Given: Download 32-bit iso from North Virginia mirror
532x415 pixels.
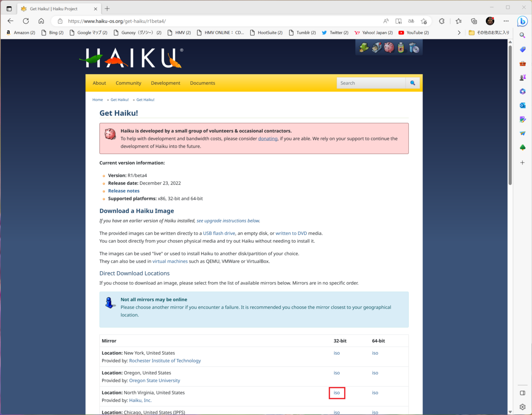Looking at the screenshot, I should pyautogui.click(x=337, y=393).
